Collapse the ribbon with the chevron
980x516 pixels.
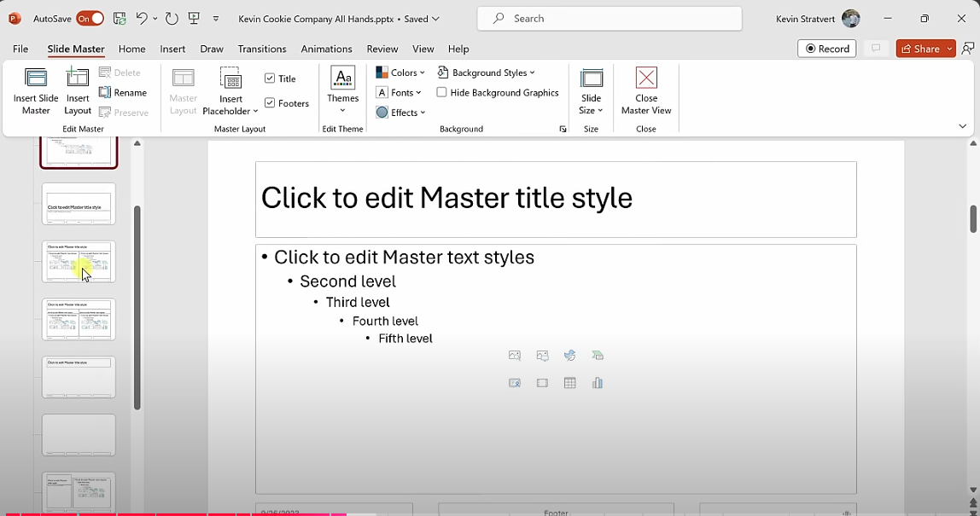point(963,126)
